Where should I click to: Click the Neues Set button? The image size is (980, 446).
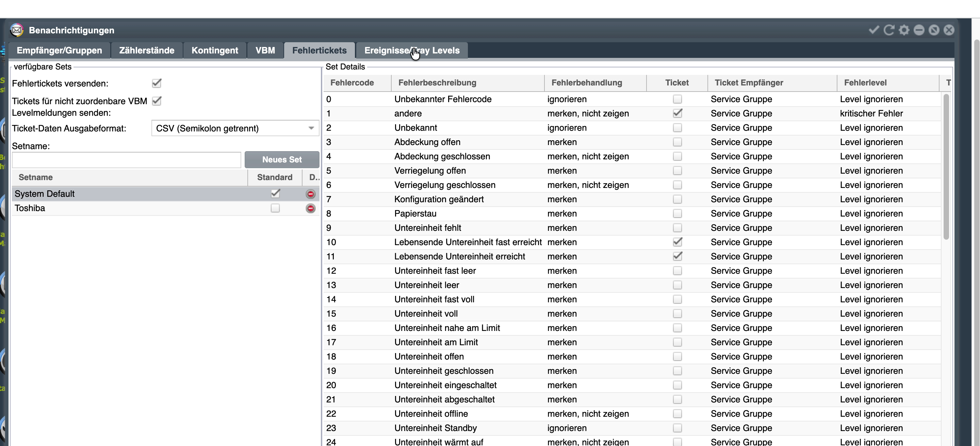pyautogui.click(x=282, y=160)
